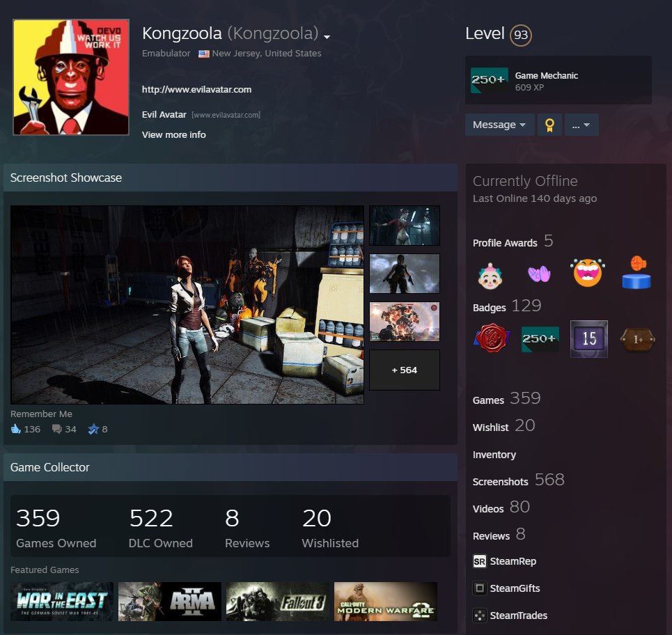Give a profile award with the ribbon icon
Viewport: 672px width, 635px height.
click(549, 125)
